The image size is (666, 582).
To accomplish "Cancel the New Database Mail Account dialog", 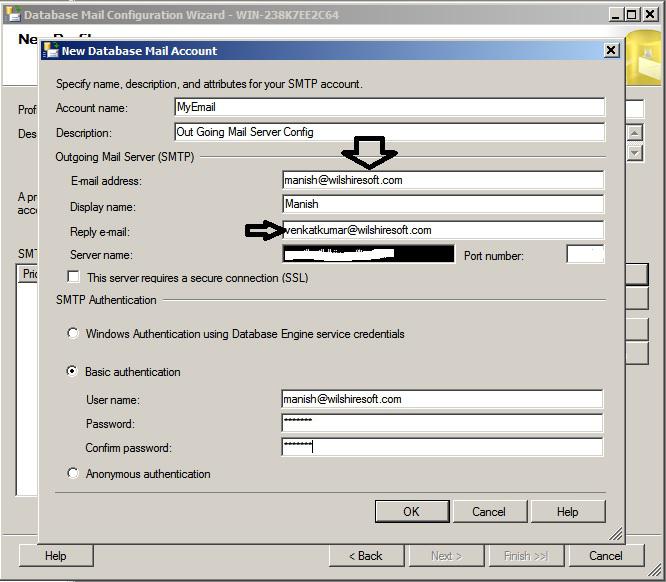I will pyautogui.click(x=489, y=511).
